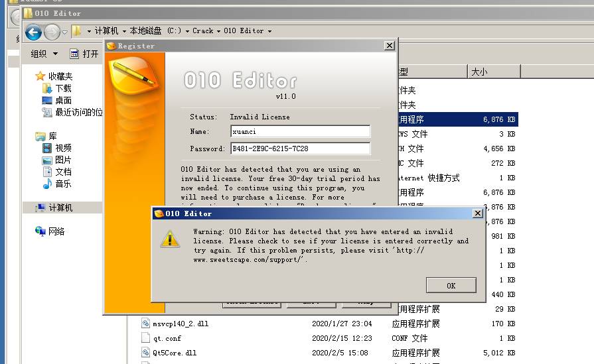Screen dimensions: 594x364
Task: Click the 4,656 KB size cell
Action: point(499,149)
